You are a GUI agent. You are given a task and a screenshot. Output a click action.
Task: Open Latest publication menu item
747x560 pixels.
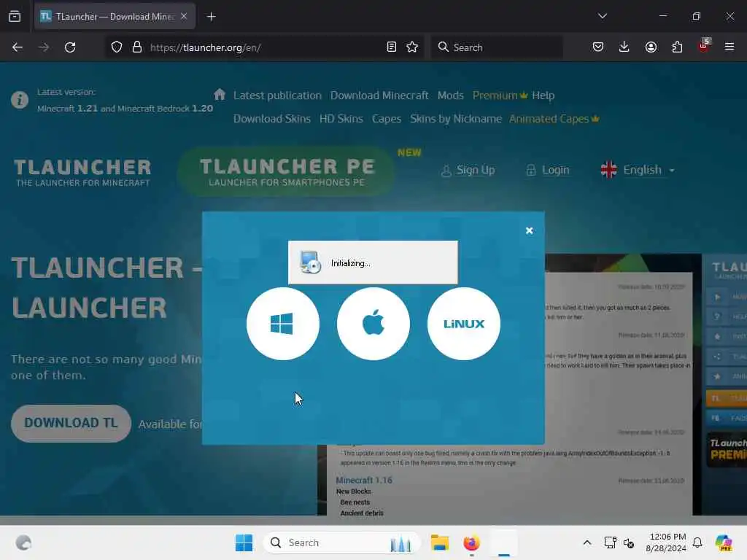tap(277, 96)
